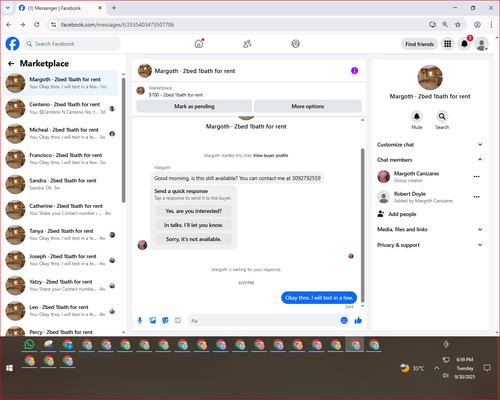The width and height of the screenshot is (500, 400).
Task: Open the Windows Start menu
Action: 9,368
